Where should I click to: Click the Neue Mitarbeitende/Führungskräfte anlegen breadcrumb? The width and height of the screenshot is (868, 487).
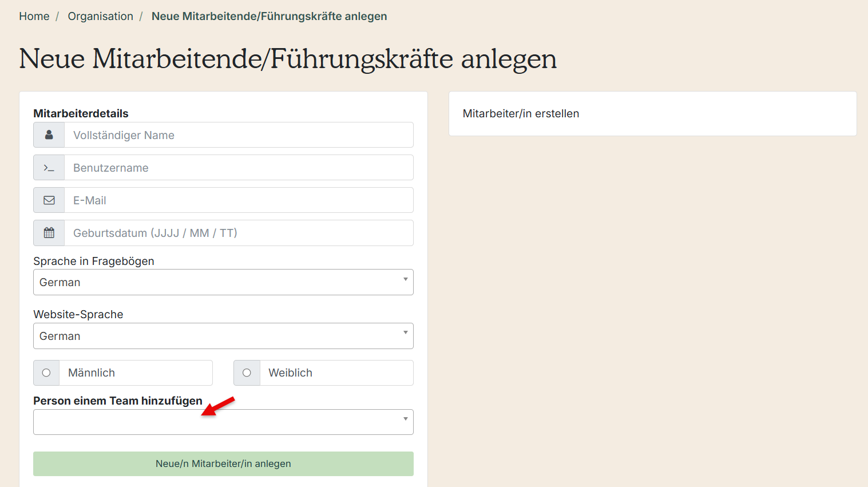tap(269, 16)
